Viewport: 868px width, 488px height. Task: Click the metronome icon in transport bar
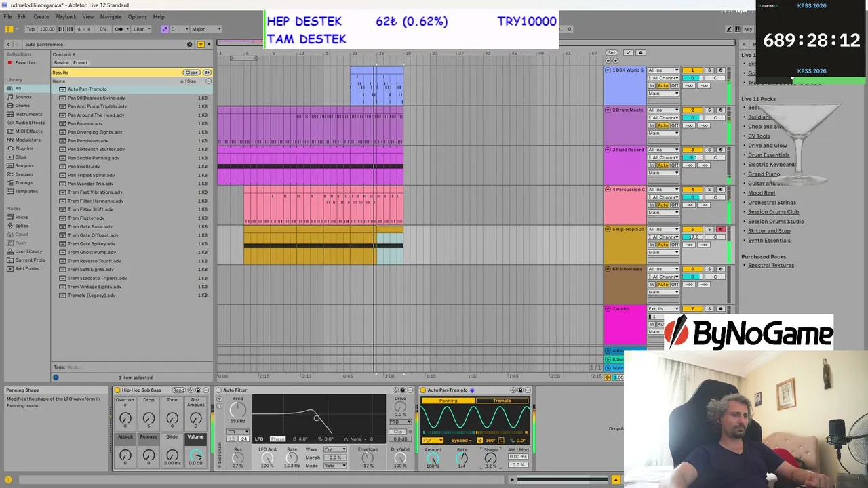(x=119, y=29)
